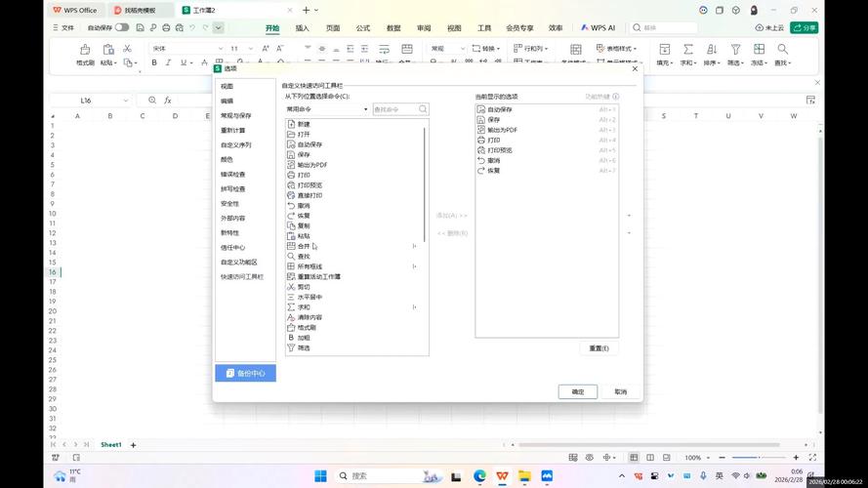The height and width of the screenshot is (488, 868).
Task: Select the Format Painter (格式刷) icon in ribbon
Action: click(85, 49)
